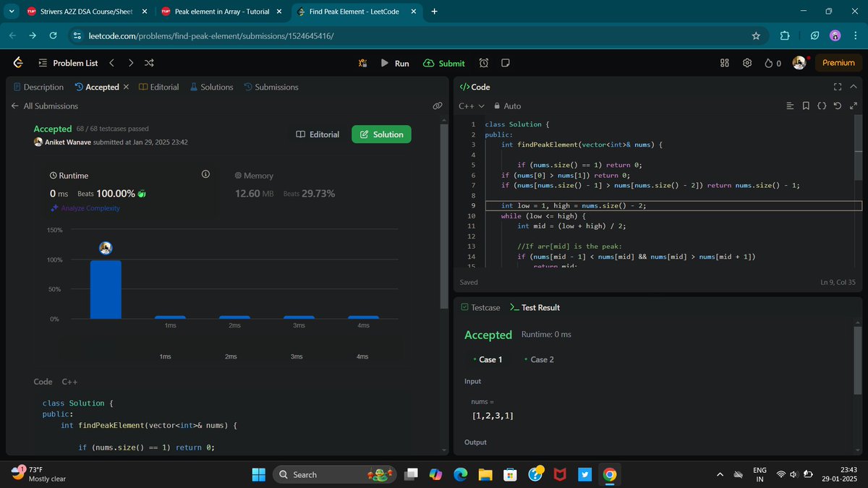Format code with the align icon
The image size is (868, 488).
point(790,106)
